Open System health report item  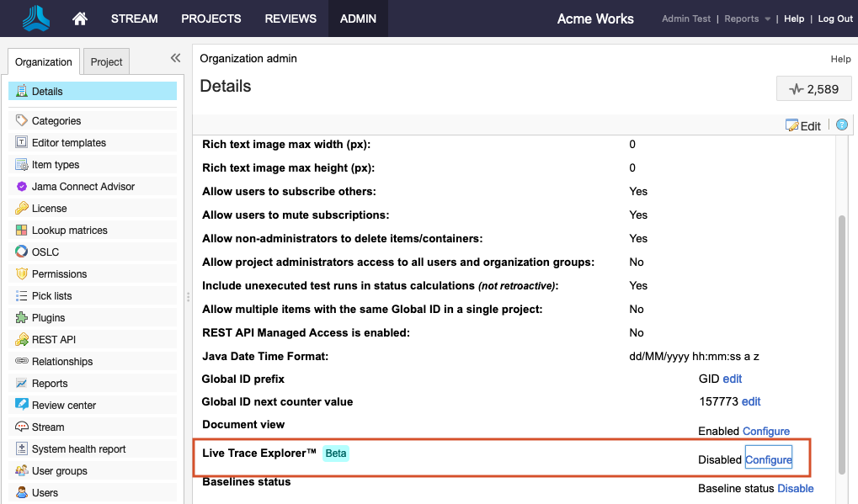[78, 449]
